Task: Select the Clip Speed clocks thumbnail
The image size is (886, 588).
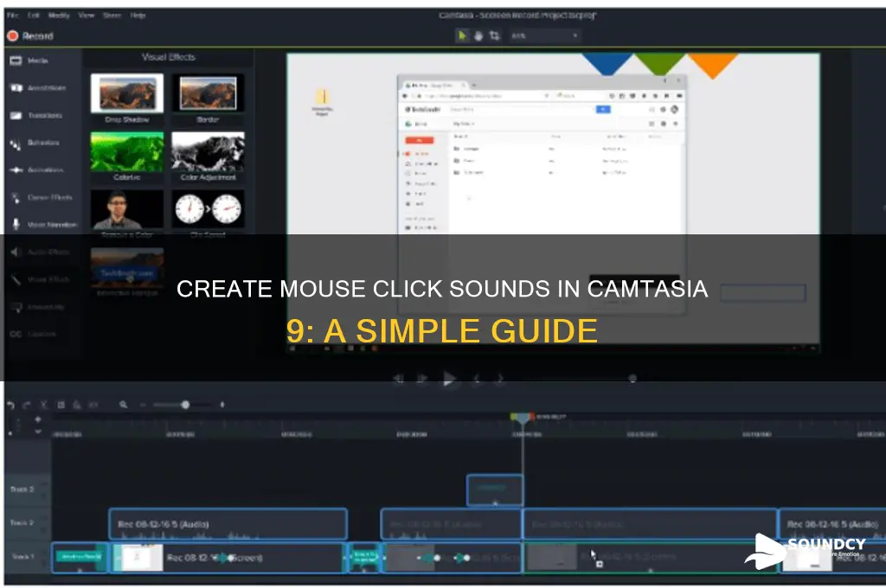Action: pyautogui.click(x=208, y=209)
